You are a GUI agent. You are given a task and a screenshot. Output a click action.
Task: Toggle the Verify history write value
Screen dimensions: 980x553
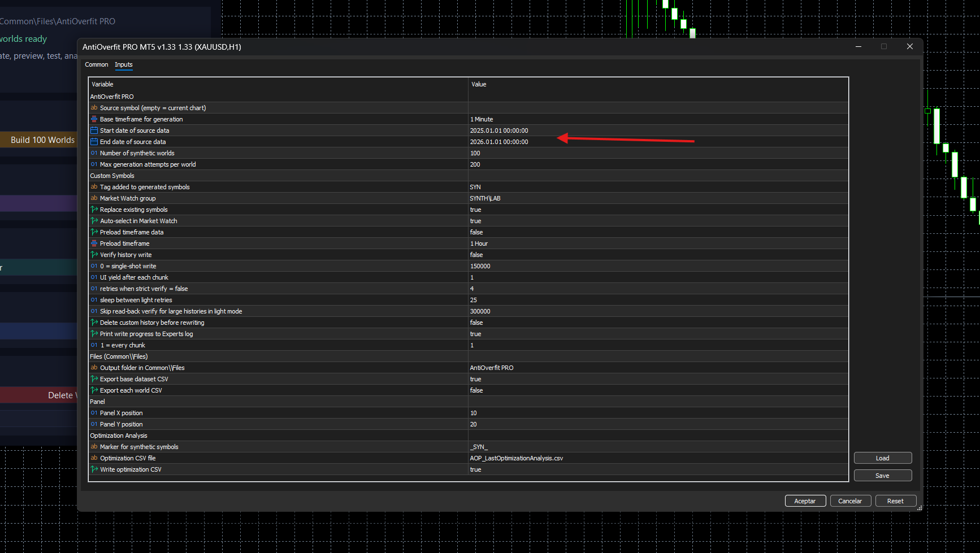pyautogui.click(x=658, y=255)
